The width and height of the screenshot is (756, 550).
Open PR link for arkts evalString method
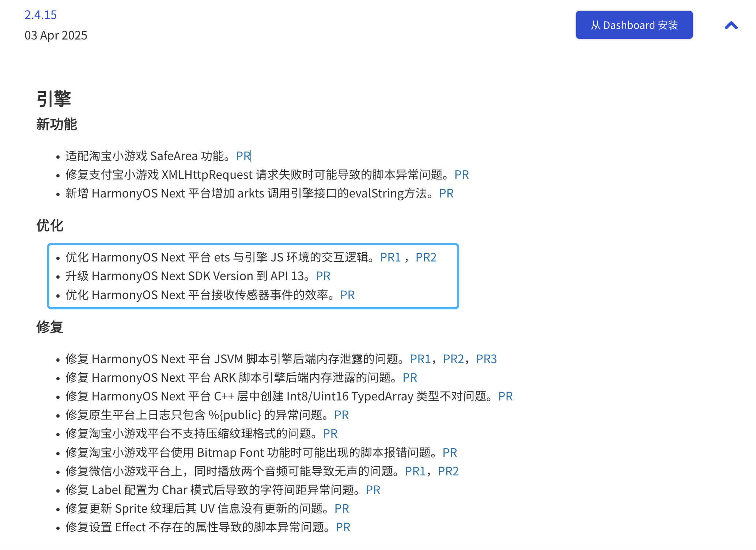pos(446,193)
